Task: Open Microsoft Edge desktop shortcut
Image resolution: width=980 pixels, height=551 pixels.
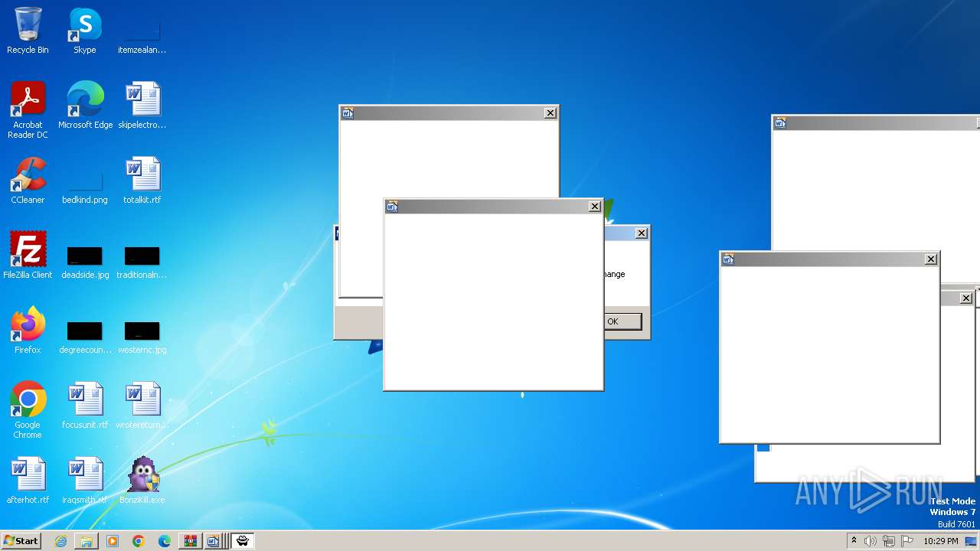Action: (85, 106)
